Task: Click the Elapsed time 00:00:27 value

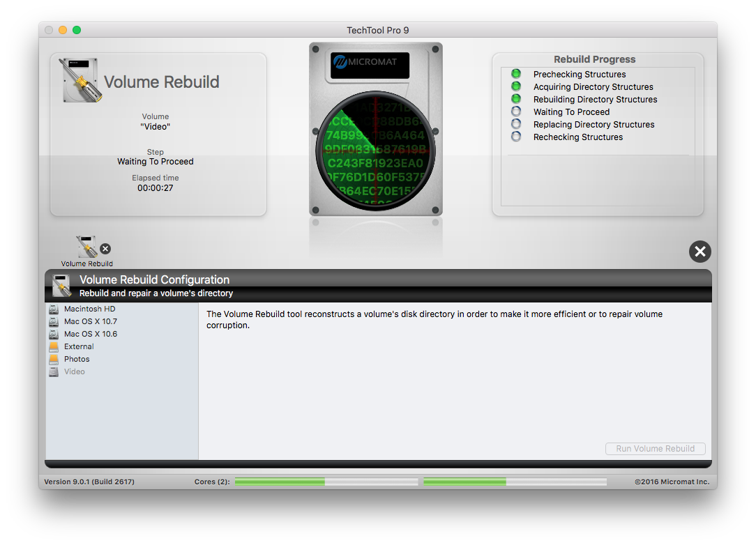Action: coord(156,188)
